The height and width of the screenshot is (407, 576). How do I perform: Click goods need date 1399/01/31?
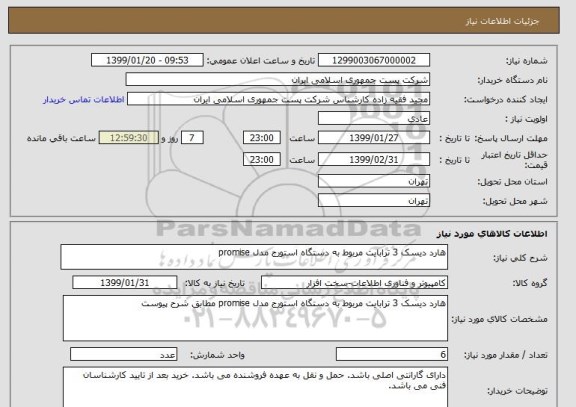coord(125,283)
